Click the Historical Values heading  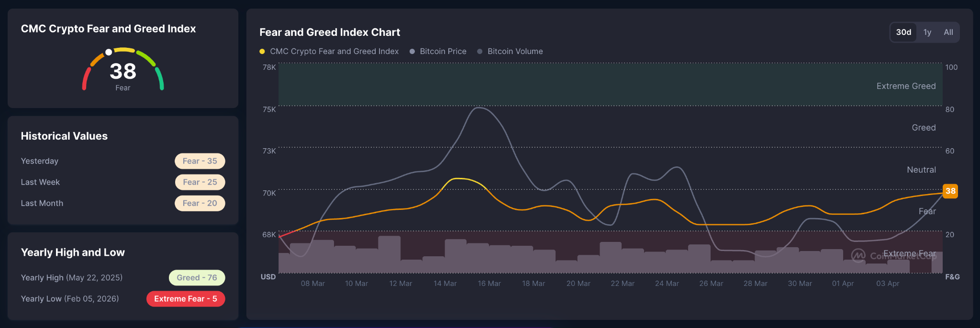coord(64,136)
